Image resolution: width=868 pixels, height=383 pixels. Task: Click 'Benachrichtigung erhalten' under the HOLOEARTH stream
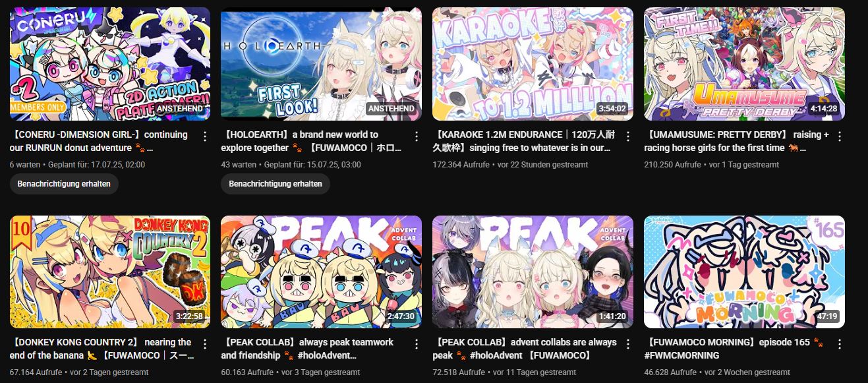click(275, 184)
